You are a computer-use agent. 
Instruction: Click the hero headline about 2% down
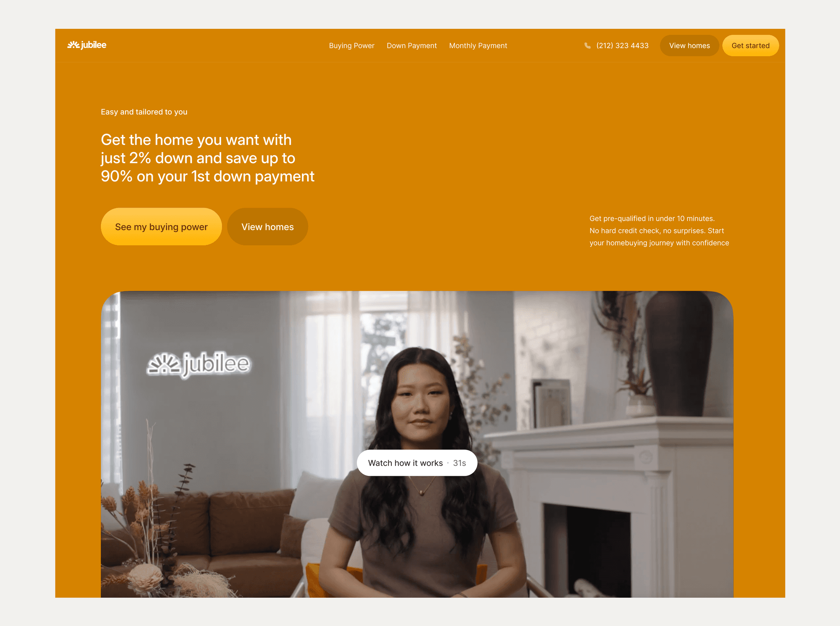tap(208, 158)
